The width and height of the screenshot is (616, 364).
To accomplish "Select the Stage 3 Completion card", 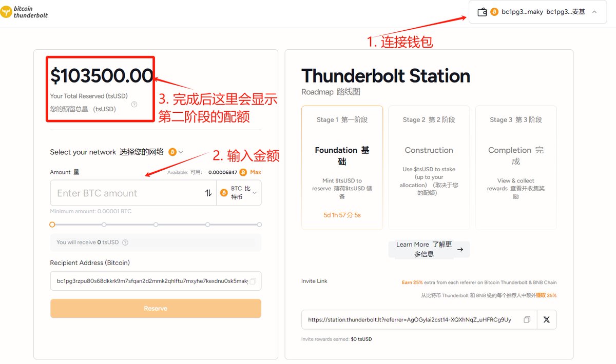I will click(x=516, y=168).
